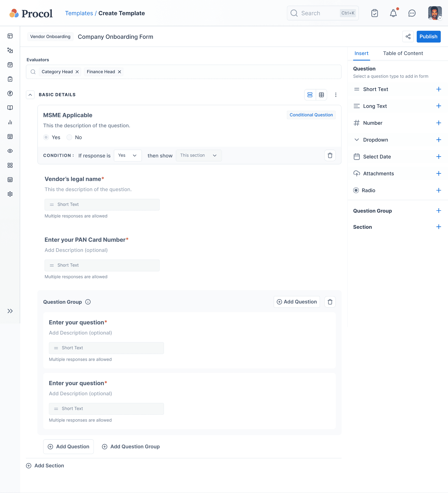
Task: Publish the template
Action: point(428,37)
